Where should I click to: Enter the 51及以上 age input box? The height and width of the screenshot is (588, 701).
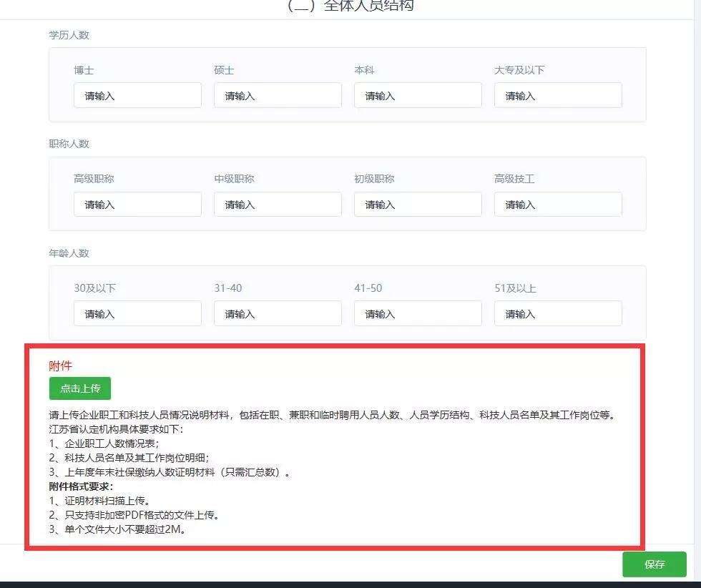(x=558, y=313)
